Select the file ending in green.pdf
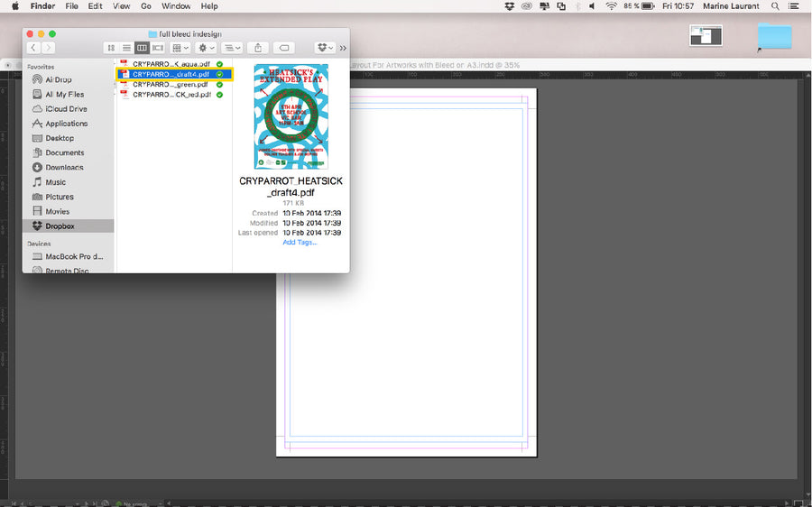Viewport: 812px width, 507px height. pyautogui.click(x=173, y=85)
